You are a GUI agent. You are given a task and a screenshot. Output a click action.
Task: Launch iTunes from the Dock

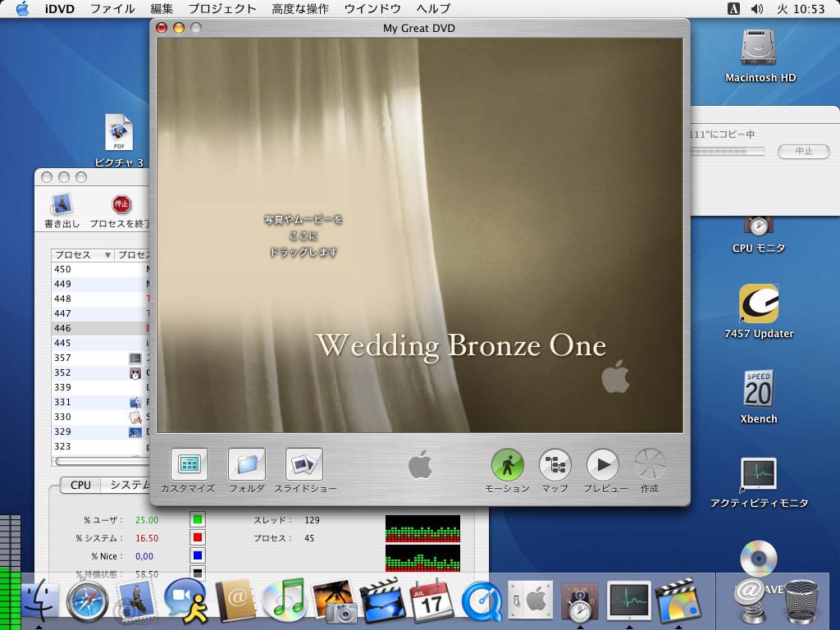point(284,601)
